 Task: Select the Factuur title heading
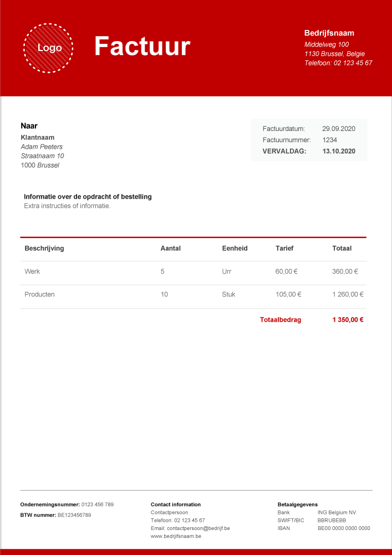142,46
